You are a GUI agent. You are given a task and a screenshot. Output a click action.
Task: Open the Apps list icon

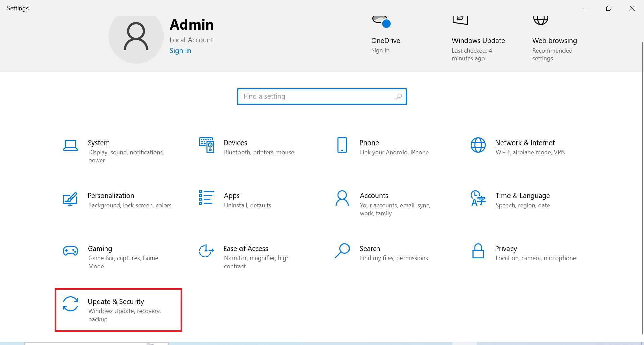[x=206, y=198]
